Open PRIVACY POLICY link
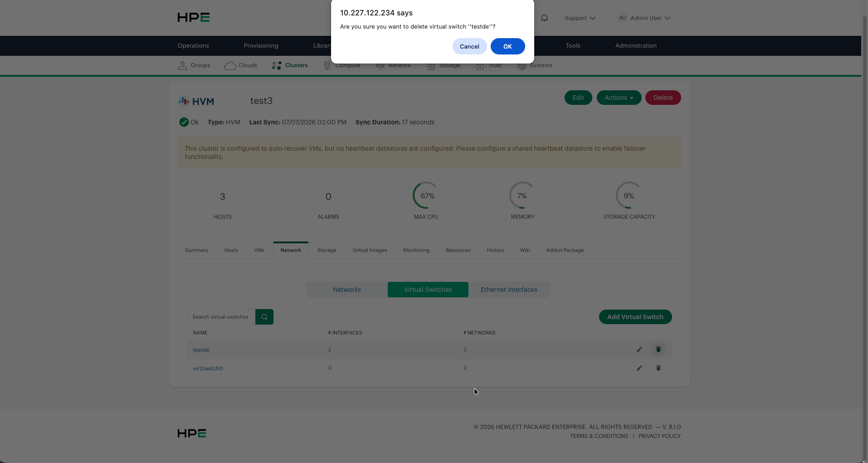Image resolution: width=868 pixels, height=463 pixels. pos(659,436)
